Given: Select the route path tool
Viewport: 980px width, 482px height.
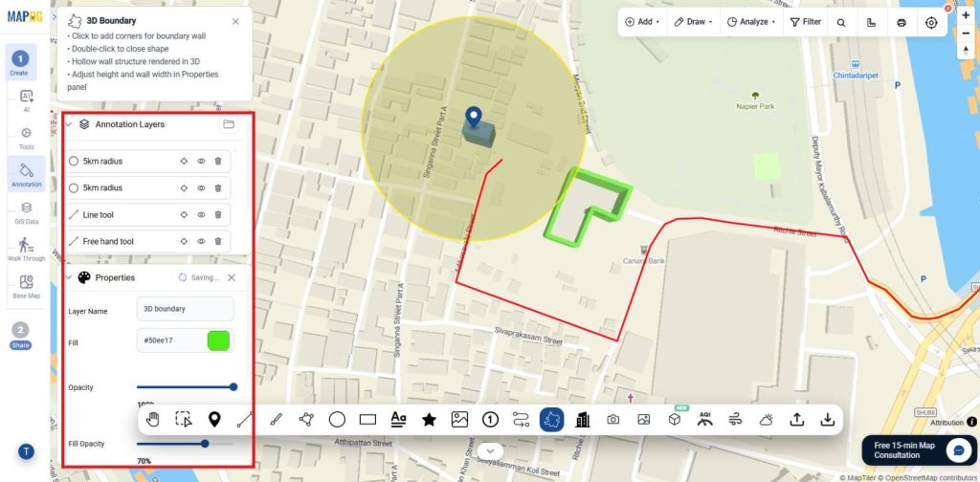Looking at the screenshot, I should click(x=522, y=420).
